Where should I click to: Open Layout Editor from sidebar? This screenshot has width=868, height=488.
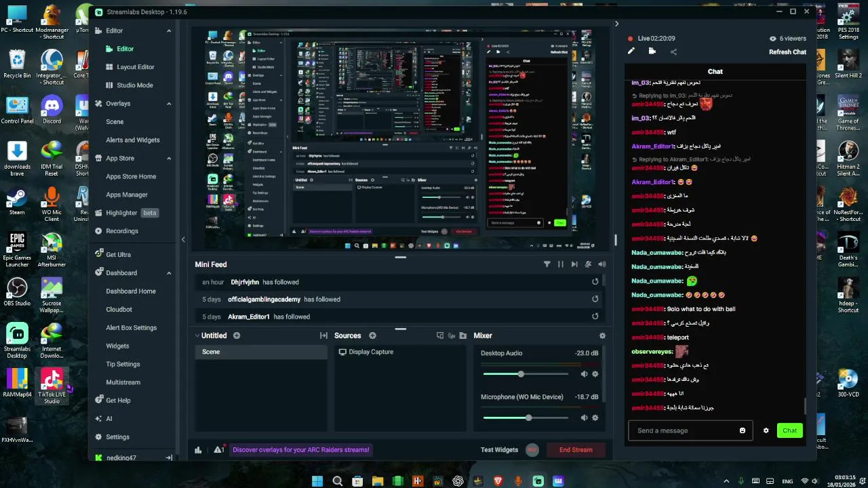pyautogui.click(x=135, y=67)
